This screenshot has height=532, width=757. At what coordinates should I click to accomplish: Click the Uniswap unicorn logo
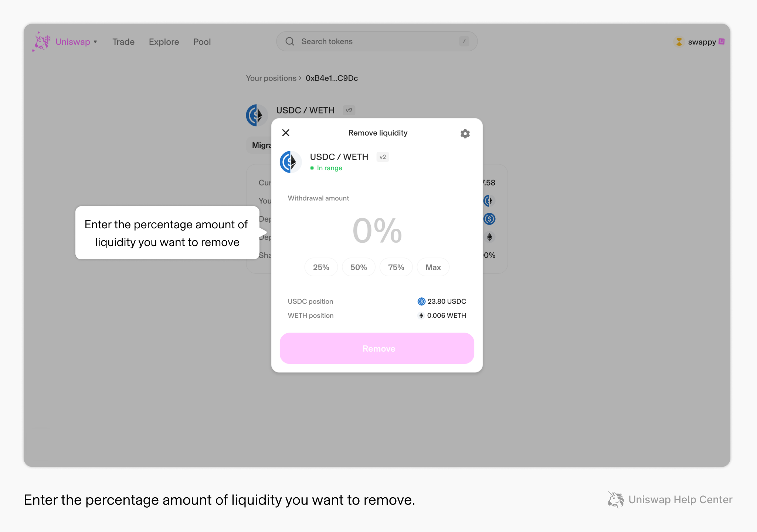[41, 41]
